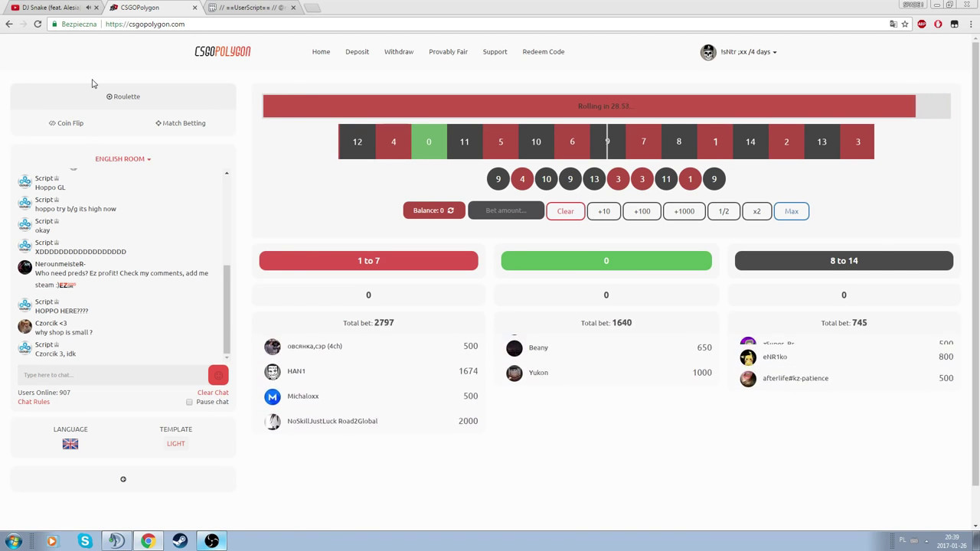Image resolution: width=980 pixels, height=551 pixels.
Task: Add 100 to bet with +100 button
Action: click(x=642, y=211)
